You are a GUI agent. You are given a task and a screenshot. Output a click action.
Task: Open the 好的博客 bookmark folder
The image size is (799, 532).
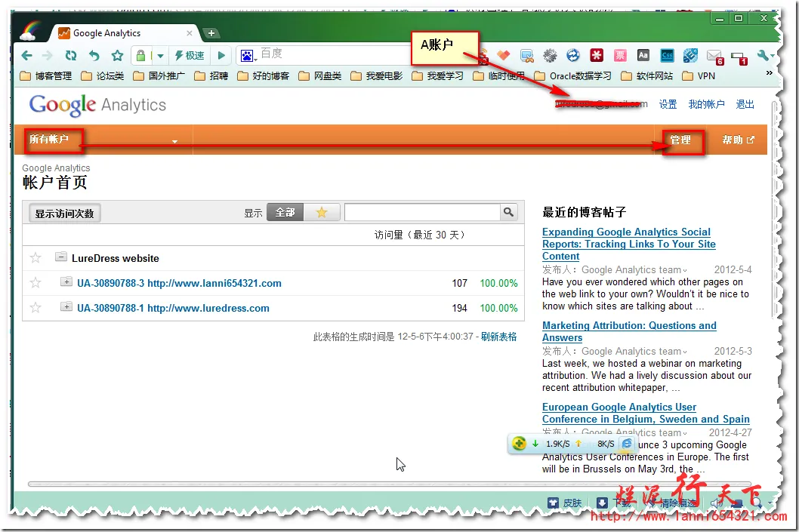tap(263, 76)
